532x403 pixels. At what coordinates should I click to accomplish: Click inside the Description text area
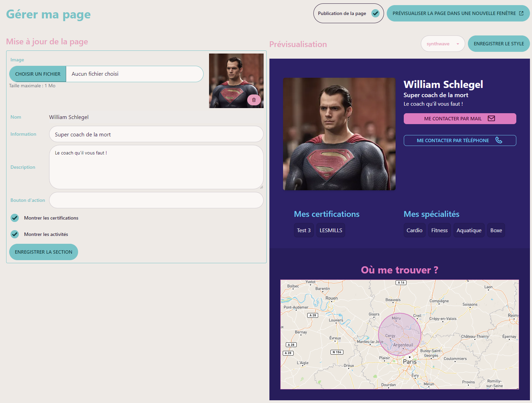[x=156, y=167]
